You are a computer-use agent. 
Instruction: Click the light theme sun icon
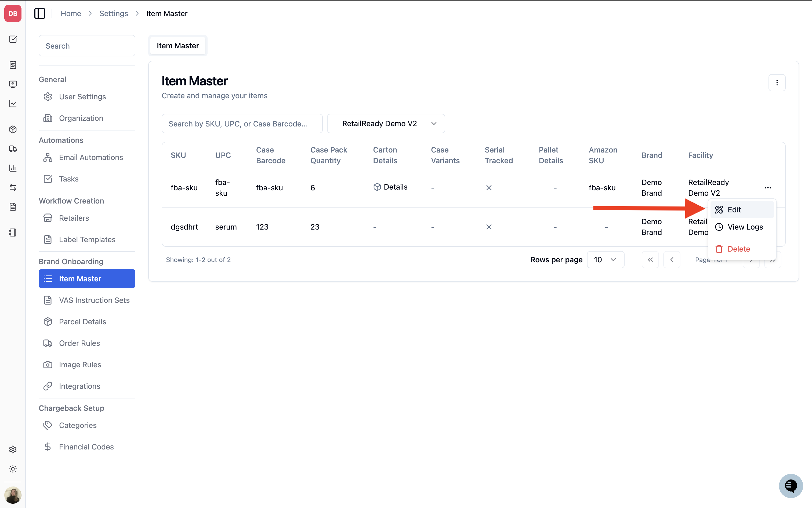click(x=13, y=469)
